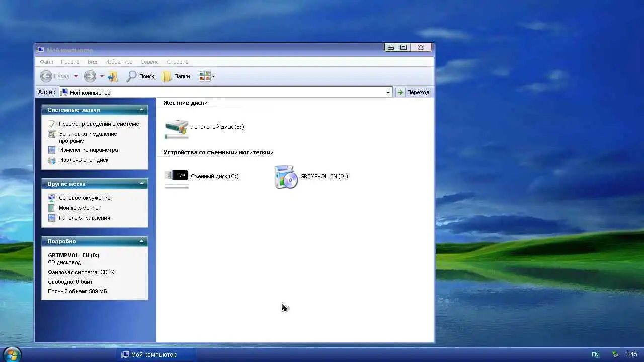
Task: Open the Справка menu
Action: pos(177,62)
